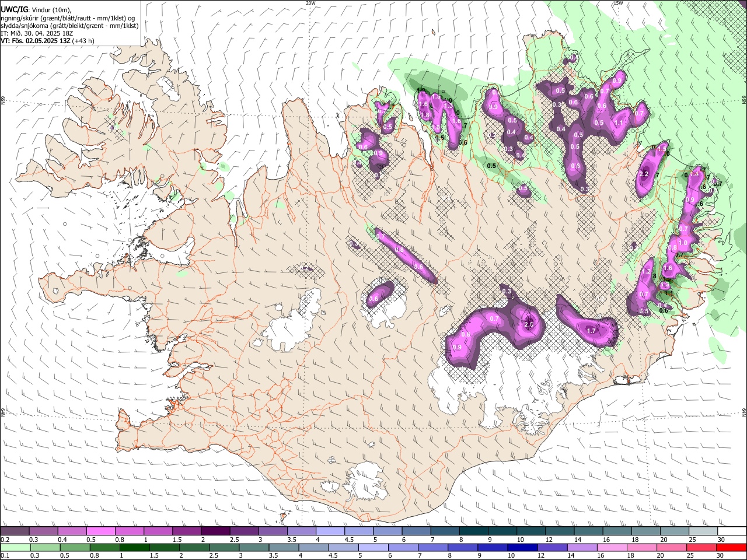This screenshot has width=747, height=560.
Task: Click the slydda/snjókoma legend description line
Action: (69, 26)
